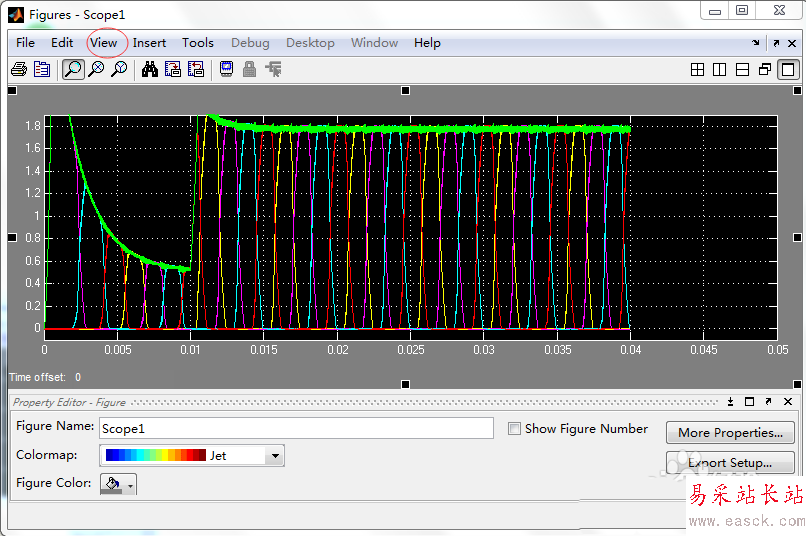Enable Show Figure Number checkbox
This screenshot has width=806, height=536.
pos(514,429)
